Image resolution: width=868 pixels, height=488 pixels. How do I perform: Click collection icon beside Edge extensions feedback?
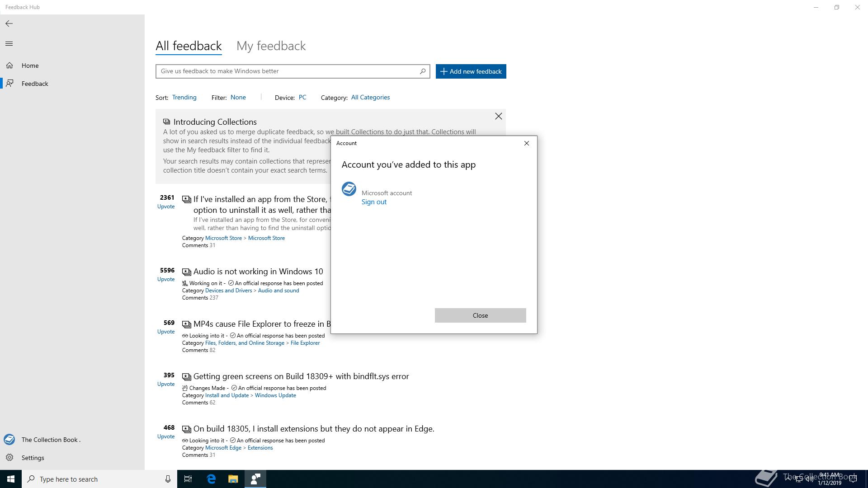tap(186, 429)
